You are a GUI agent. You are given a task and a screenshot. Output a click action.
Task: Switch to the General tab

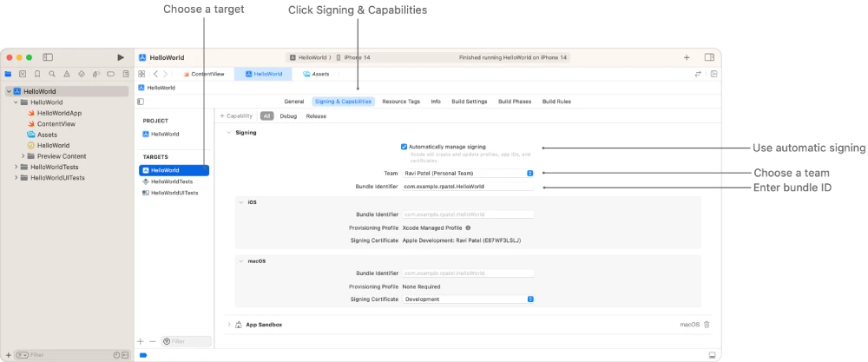294,102
